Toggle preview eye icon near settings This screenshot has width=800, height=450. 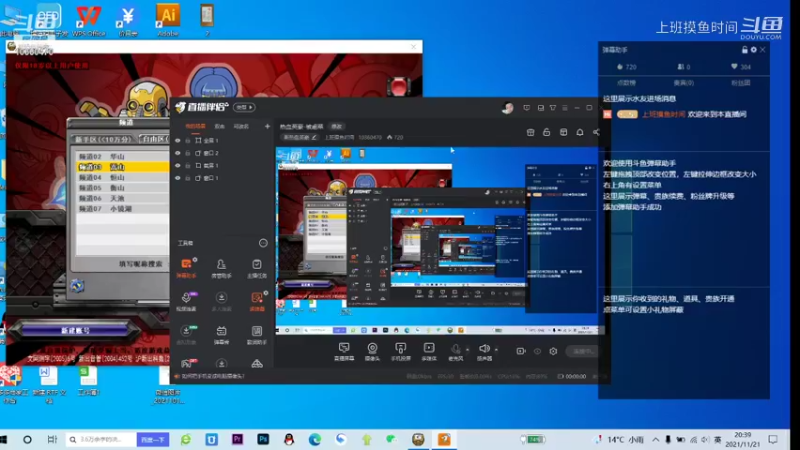click(537, 351)
